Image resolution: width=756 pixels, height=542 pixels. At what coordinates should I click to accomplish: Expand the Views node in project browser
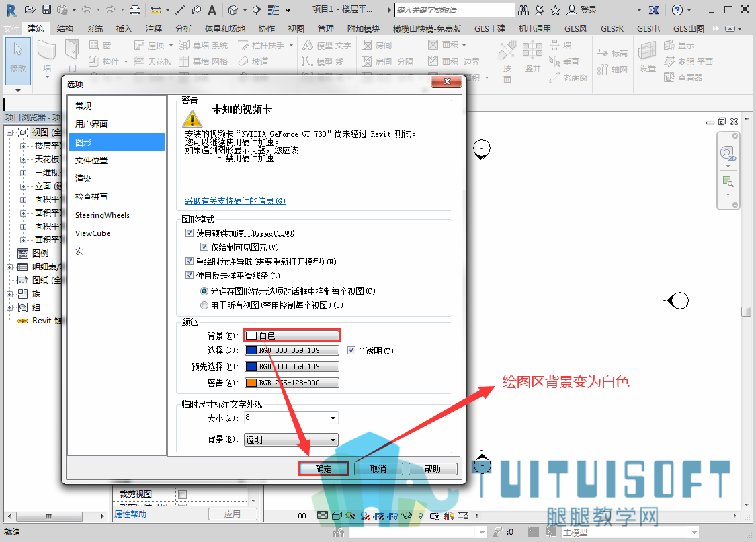[9, 132]
